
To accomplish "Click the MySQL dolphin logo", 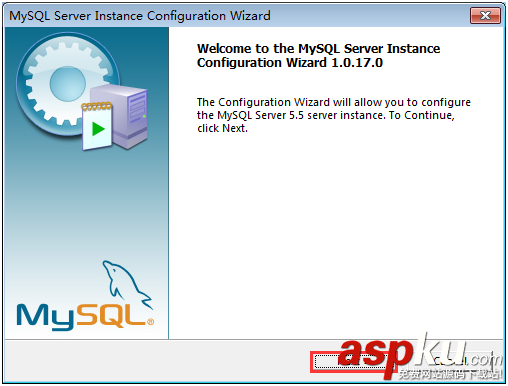I will pyautogui.click(x=85, y=296).
